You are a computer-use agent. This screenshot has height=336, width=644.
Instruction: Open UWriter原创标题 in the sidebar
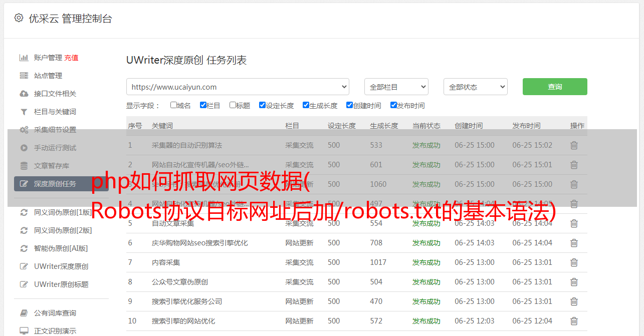pyautogui.click(x=61, y=284)
